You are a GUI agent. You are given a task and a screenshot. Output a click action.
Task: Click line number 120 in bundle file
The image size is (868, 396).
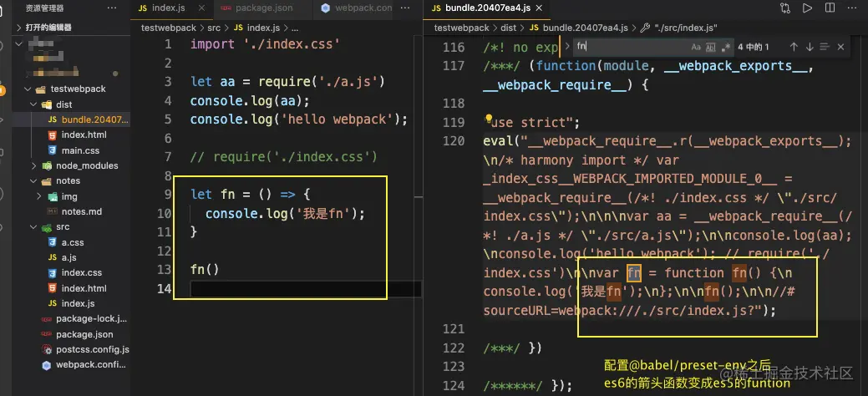click(x=454, y=140)
